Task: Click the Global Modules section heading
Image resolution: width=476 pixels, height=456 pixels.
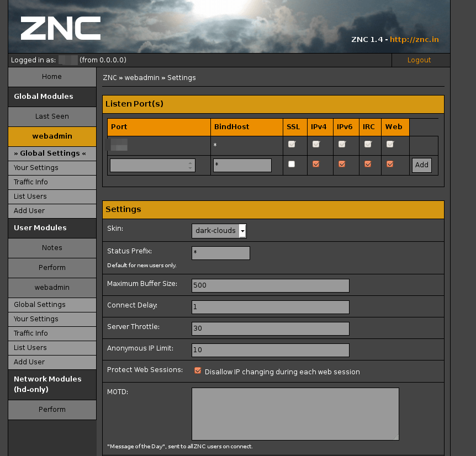Action: pyautogui.click(x=52, y=97)
